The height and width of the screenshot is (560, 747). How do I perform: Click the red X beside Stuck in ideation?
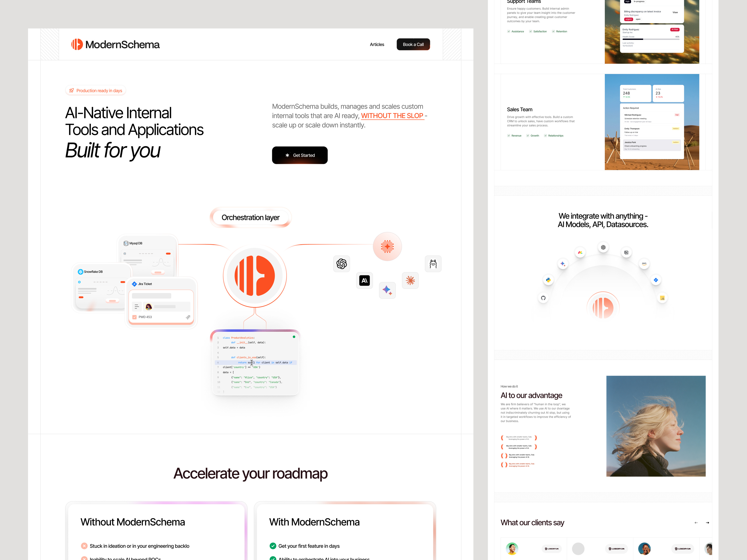tap(84, 546)
